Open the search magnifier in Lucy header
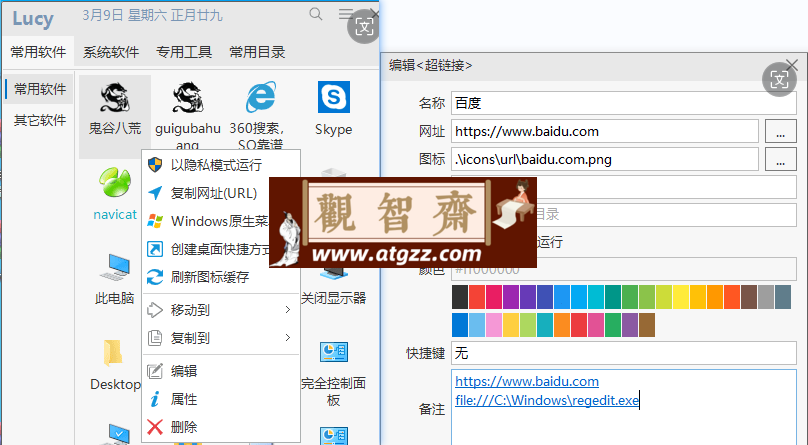Image resolution: width=808 pixels, height=445 pixels. tap(316, 14)
